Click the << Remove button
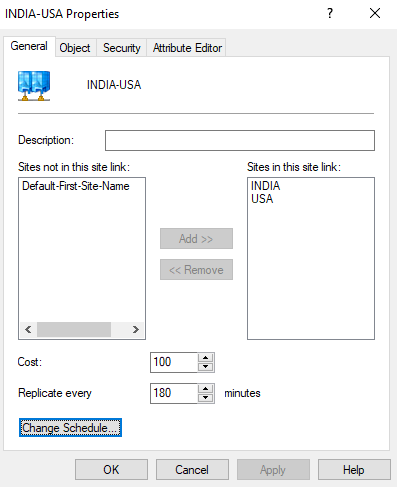The image size is (397, 487). [196, 270]
